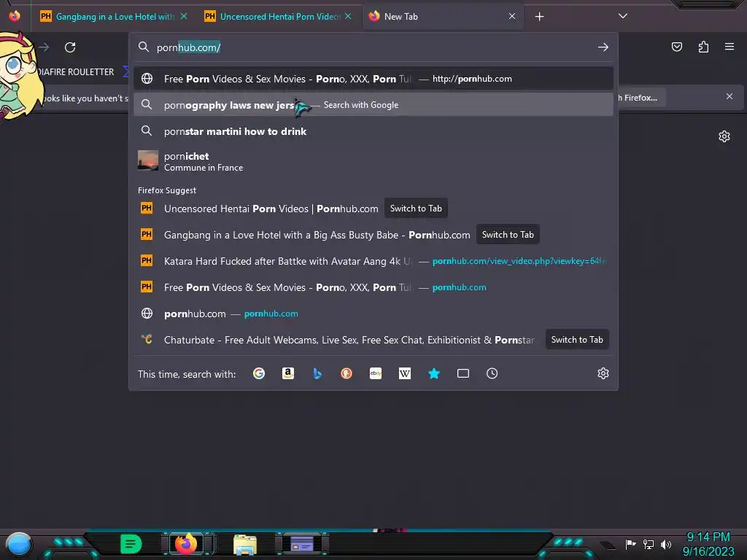Close the New Tab tab

coord(512,16)
